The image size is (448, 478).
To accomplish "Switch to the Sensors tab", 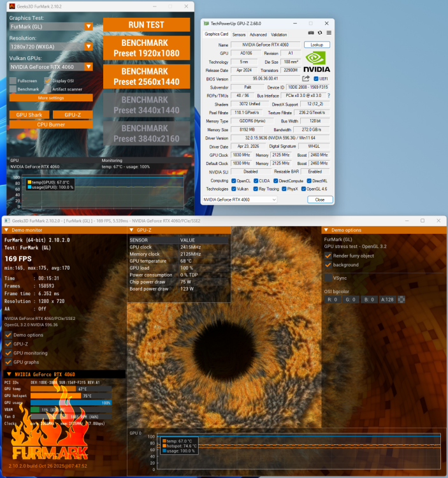I will click(239, 35).
